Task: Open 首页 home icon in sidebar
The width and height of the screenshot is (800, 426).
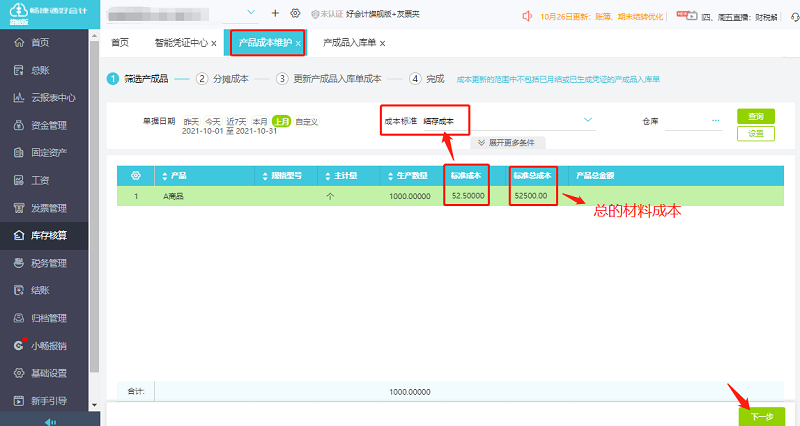Action: pyautogui.click(x=19, y=42)
